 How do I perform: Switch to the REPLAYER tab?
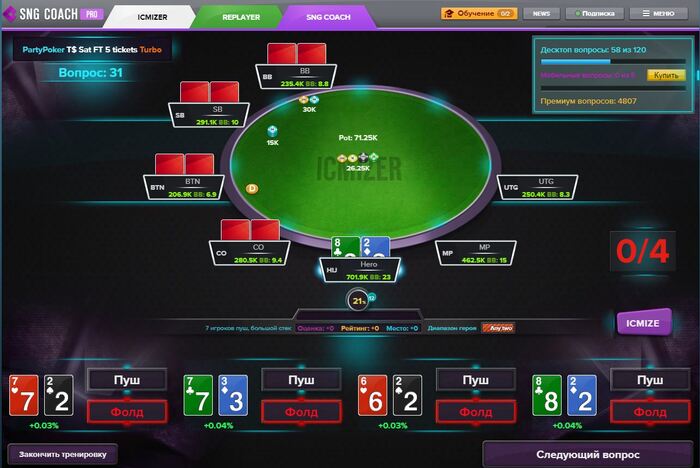point(241,17)
